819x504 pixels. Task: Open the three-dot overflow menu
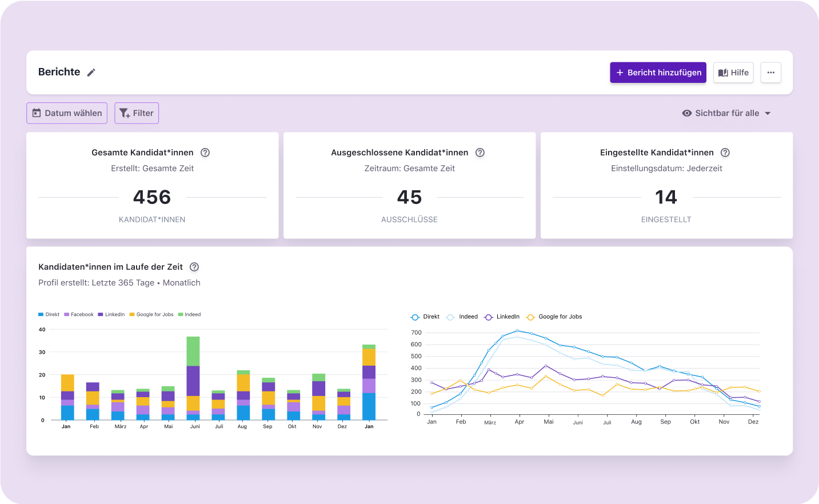[x=770, y=72]
